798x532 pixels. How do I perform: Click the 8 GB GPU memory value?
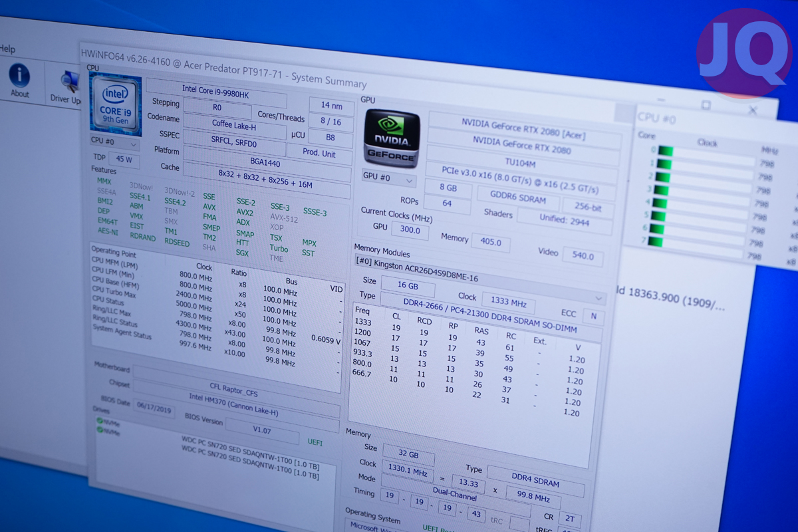(x=448, y=189)
